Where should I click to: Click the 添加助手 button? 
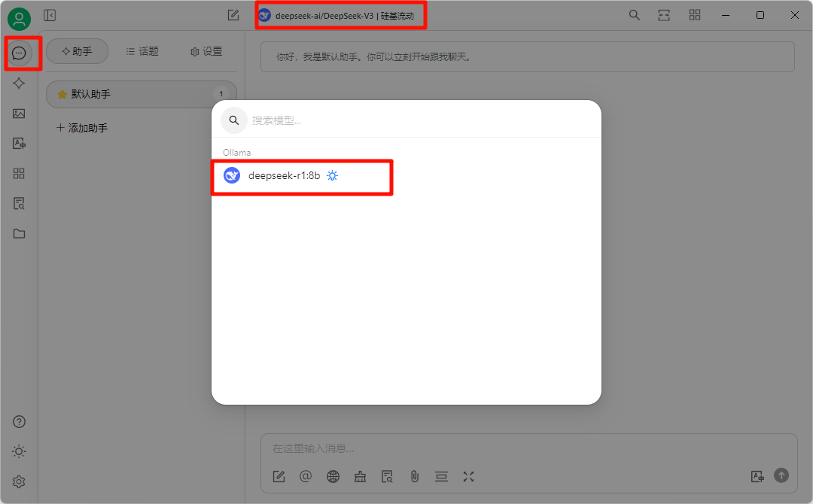(x=82, y=128)
